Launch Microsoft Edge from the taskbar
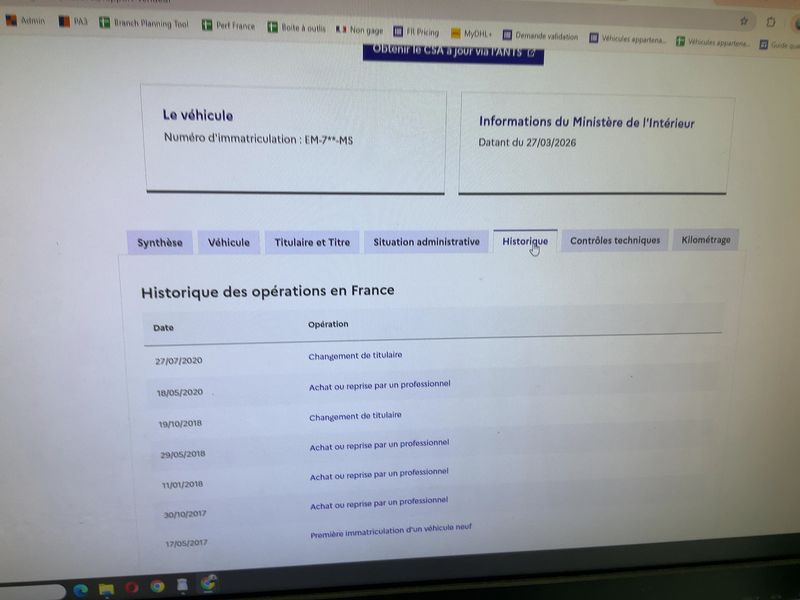Image resolution: width=800 pixels, height=600 pixels. [x=80, y=590]
